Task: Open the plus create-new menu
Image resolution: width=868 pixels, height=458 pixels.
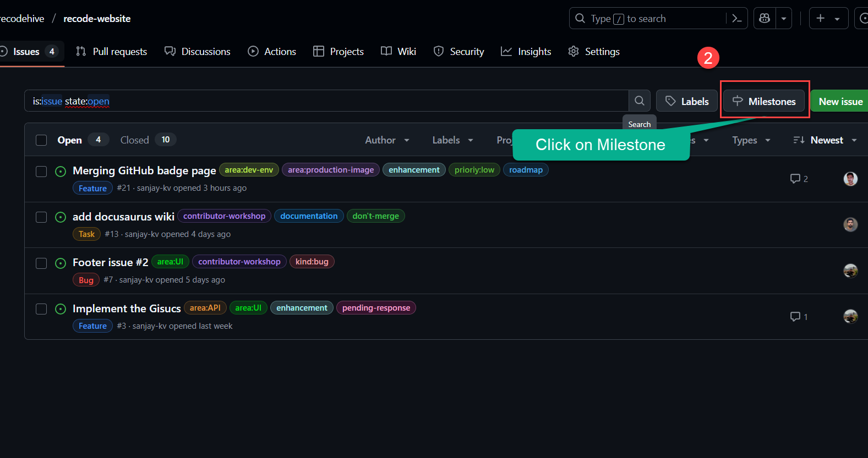Action: [x=828, y=19]
